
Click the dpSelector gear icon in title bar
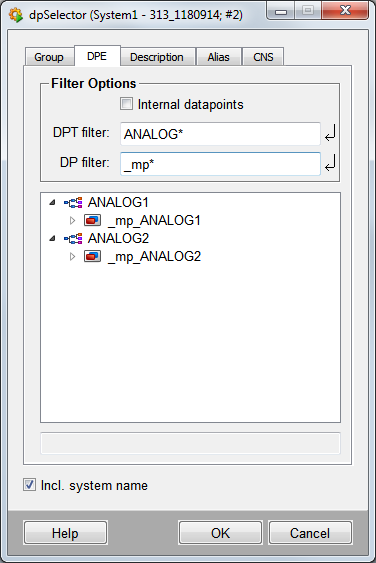[16, 15]
